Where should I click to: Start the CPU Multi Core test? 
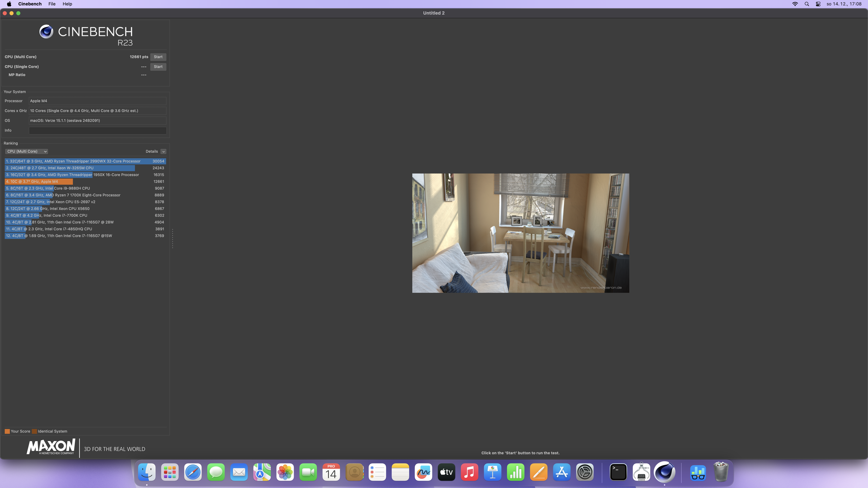(x=158, y=57)
